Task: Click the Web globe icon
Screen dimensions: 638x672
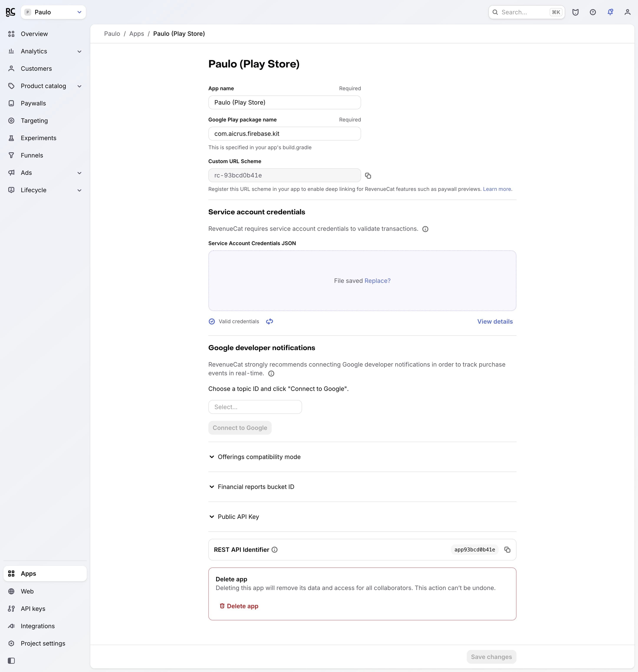Action: point(11,592)
